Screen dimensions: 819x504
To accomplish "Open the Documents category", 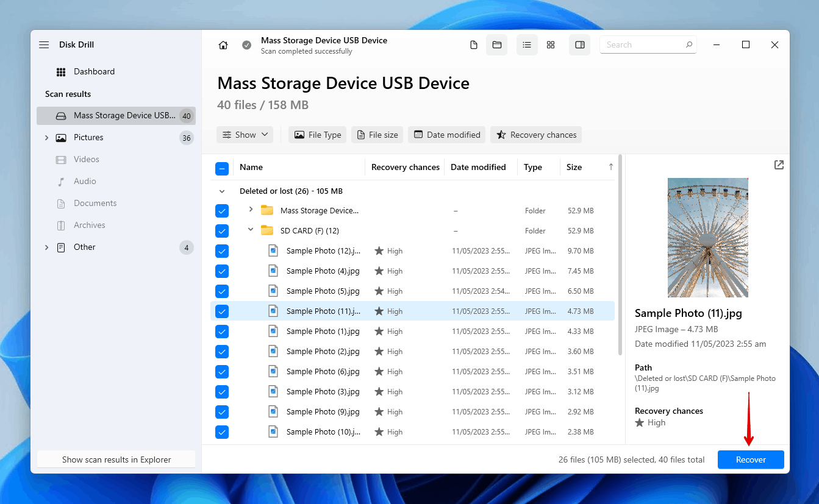I will pos(95,204).
